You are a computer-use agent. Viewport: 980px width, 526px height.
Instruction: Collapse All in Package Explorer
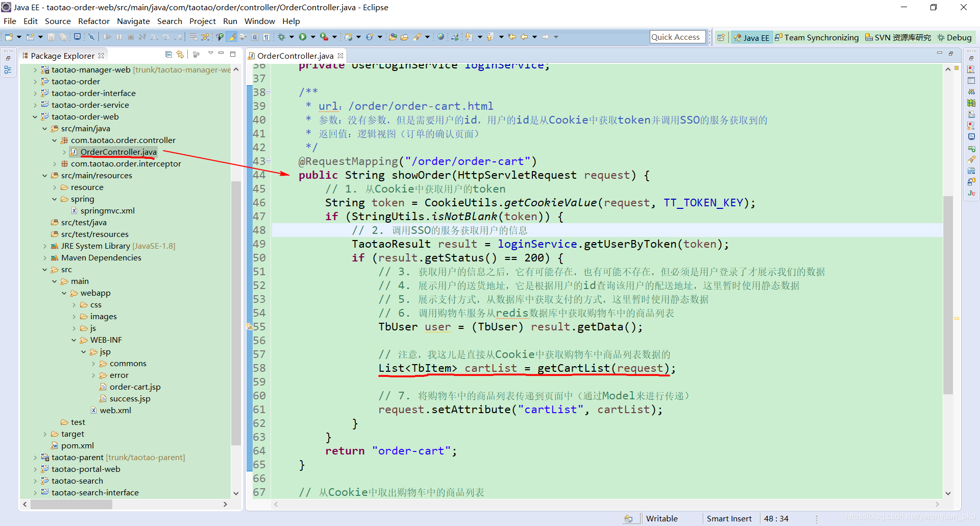tap(168, 54)
